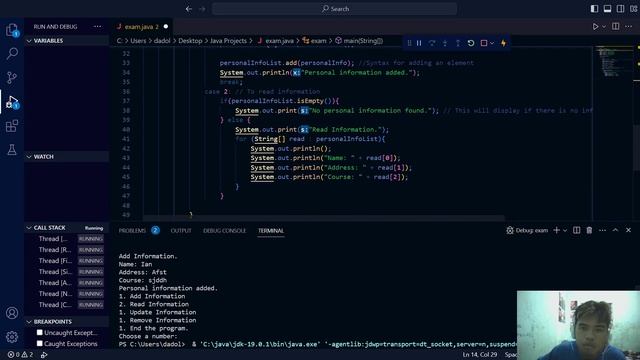Click Desktop in breadcrumb path
This screenshot has width=640, height=360.
coord(190,41)
